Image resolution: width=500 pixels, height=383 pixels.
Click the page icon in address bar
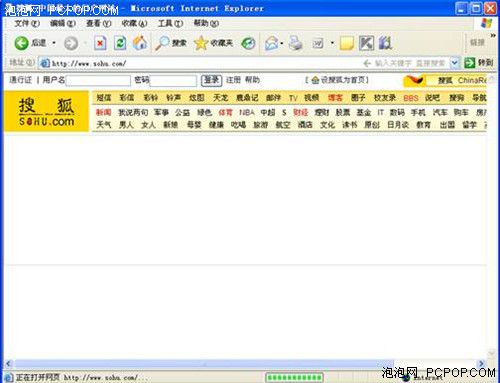coord(45,63)
